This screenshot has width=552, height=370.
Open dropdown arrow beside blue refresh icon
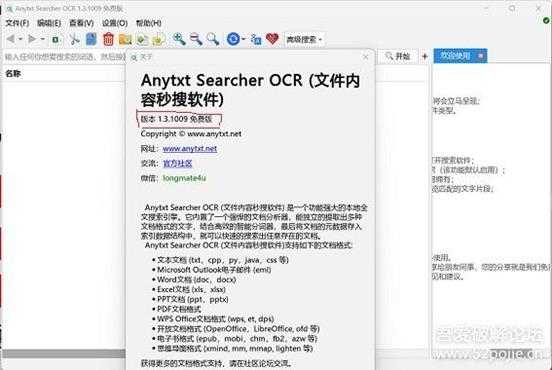244,39
